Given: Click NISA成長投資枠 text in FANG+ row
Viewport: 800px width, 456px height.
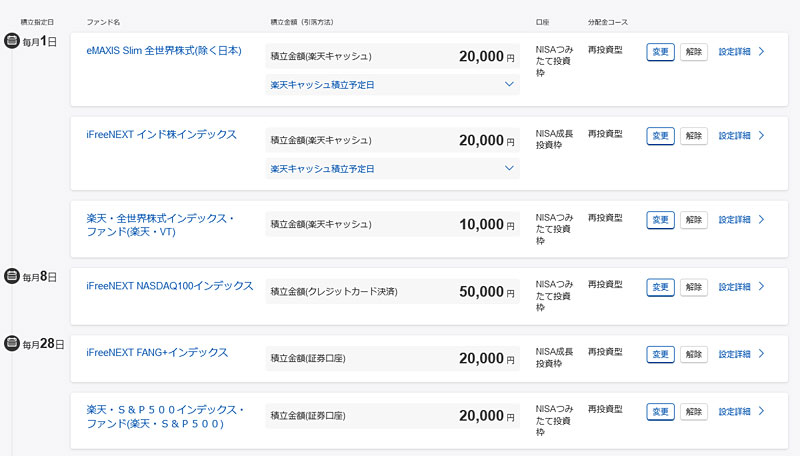Looking at the screenshot, I should (x=554, y=358).
